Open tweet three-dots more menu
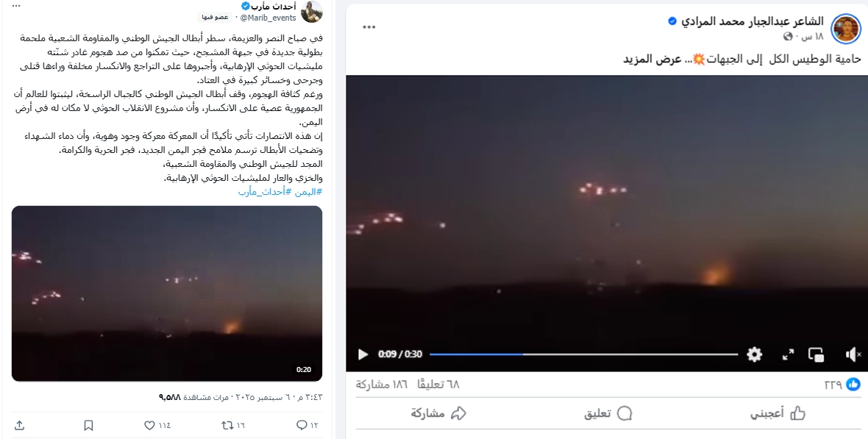 (x=17, y=6)
